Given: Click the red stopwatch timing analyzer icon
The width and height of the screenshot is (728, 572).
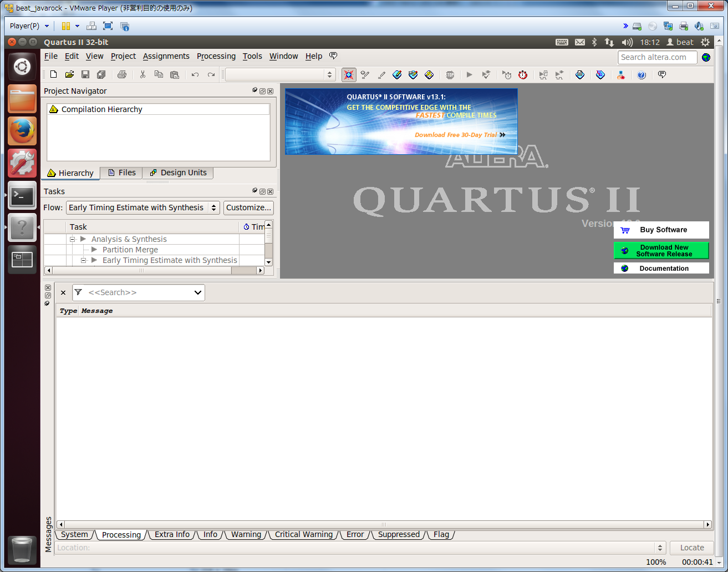Looking at the screenshot, I should pos(523,75).
